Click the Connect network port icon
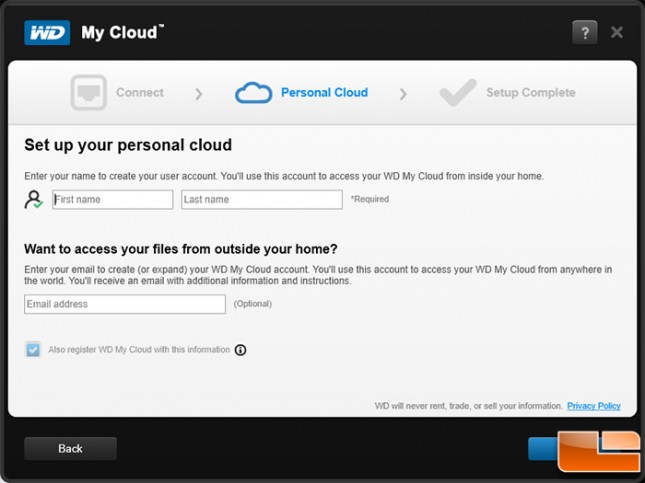The height and width of the screenshot is (483, 645). [x=88, y=93]
